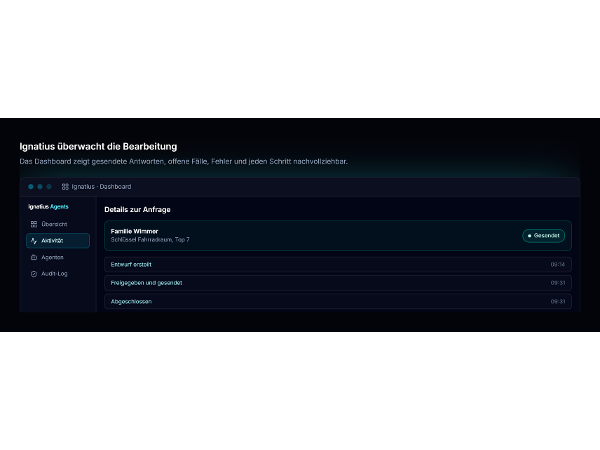Open the Audit-Log sidebar item
Viewport: 600px width, 450px height.
pyautogui.click(x=58, y=274)
